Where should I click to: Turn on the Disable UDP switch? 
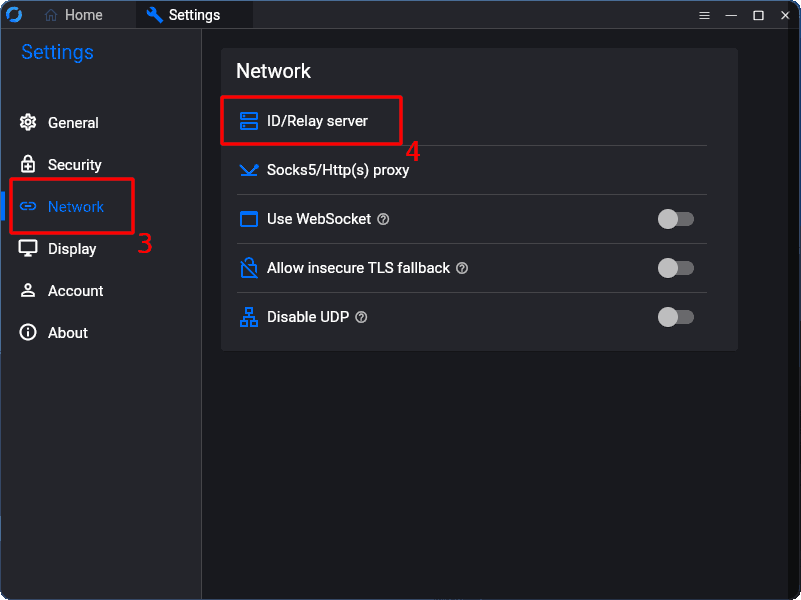675,317
